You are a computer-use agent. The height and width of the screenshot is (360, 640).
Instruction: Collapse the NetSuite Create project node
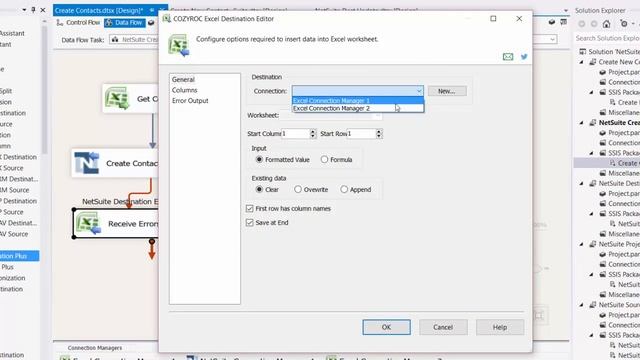582,122
